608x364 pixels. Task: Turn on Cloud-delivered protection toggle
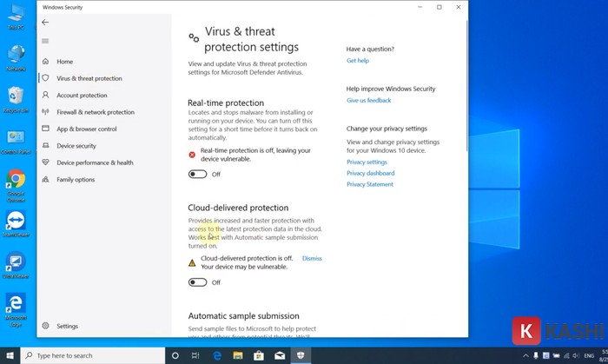[x=197, y=282]
